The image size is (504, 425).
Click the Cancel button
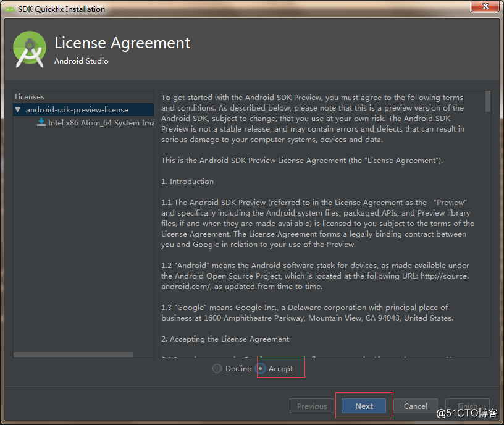(x=415, y=406)
